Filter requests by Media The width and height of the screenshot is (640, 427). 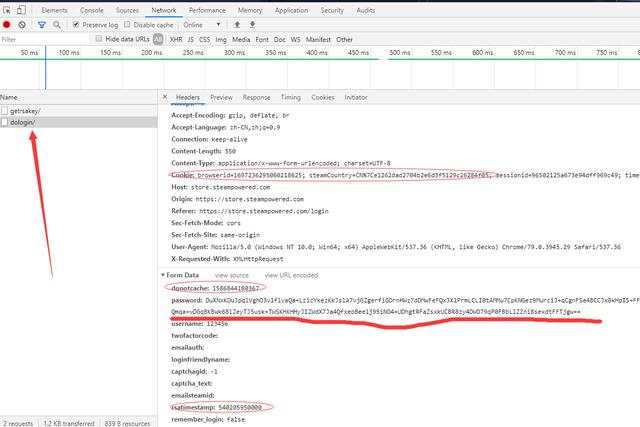(241, 40)
